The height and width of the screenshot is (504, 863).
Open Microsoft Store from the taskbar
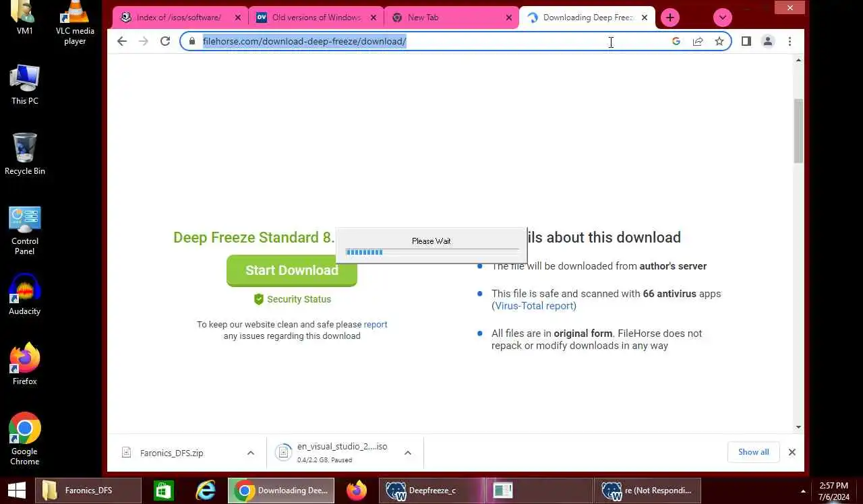coord(163,491)
